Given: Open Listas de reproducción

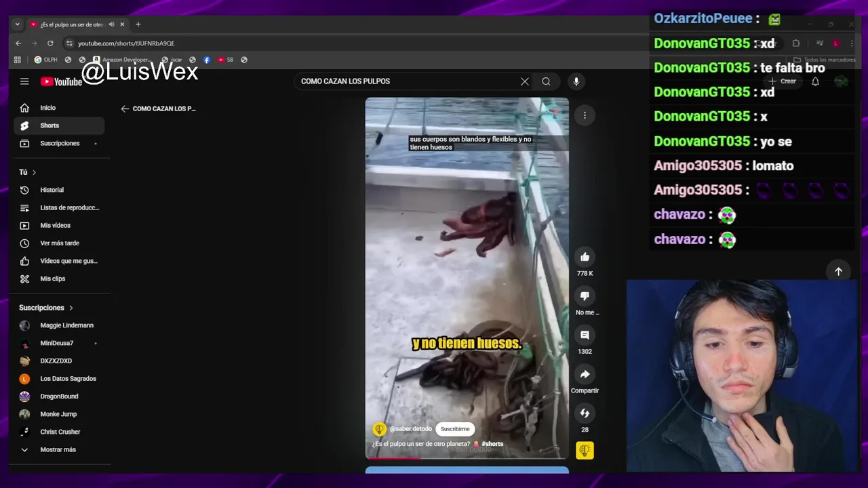Looking at the screenshot, I should [x=60, y=207].
